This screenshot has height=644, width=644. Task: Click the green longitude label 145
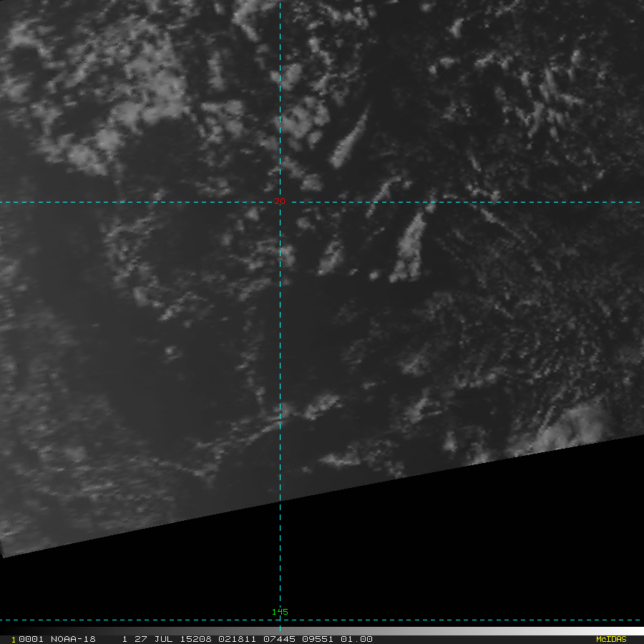tap(279, 612)
